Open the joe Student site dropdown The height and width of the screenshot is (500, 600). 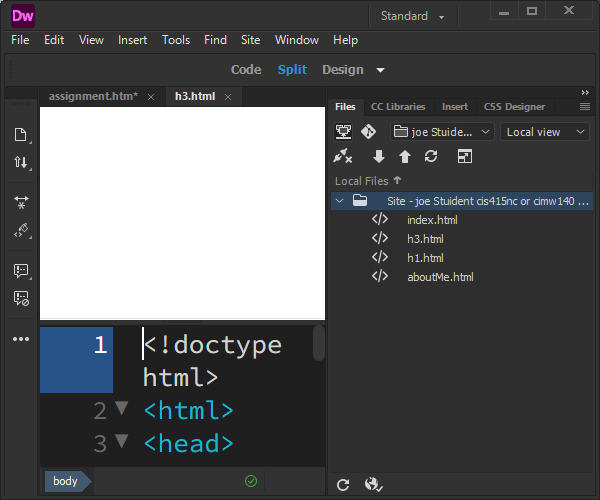pyautogui.click(x=442, y=132)
